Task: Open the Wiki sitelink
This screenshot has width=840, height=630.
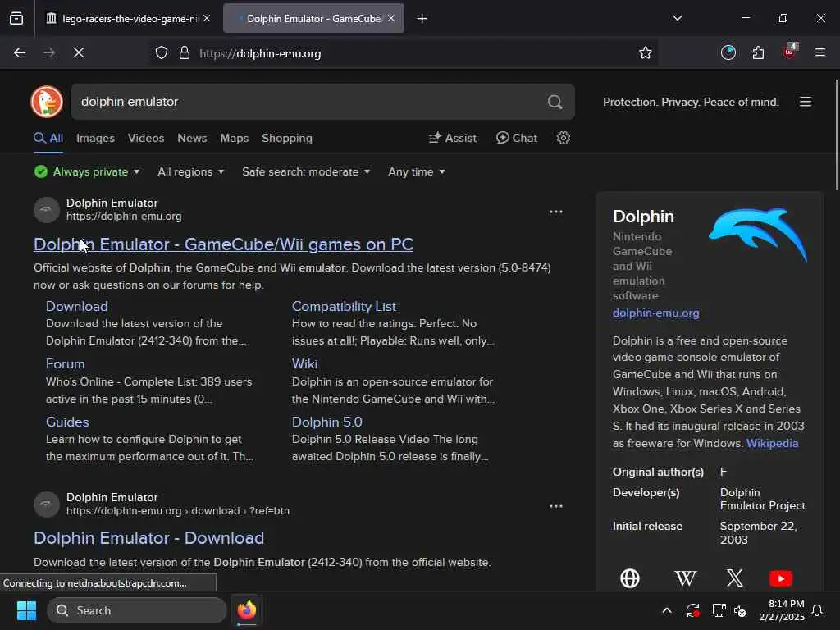Action: (305, 363)
